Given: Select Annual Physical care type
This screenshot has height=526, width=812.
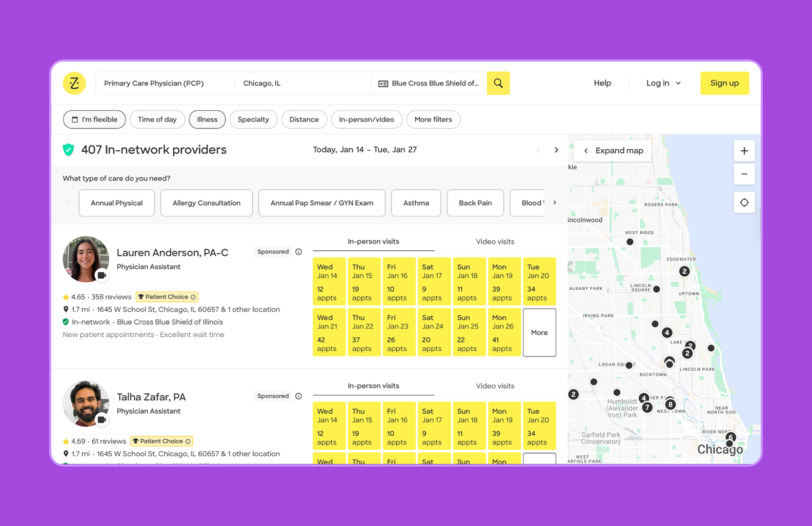Looking at the screenshot, I should (x=117, y=203).
